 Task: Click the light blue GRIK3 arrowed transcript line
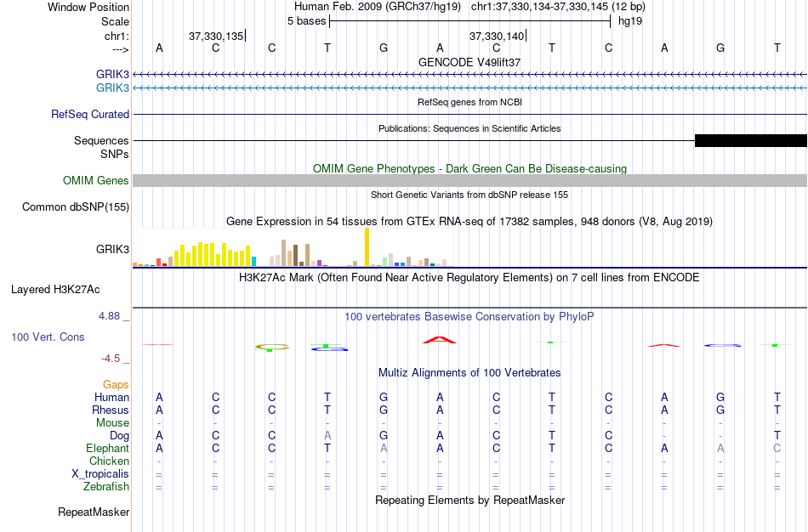(470, 88)
